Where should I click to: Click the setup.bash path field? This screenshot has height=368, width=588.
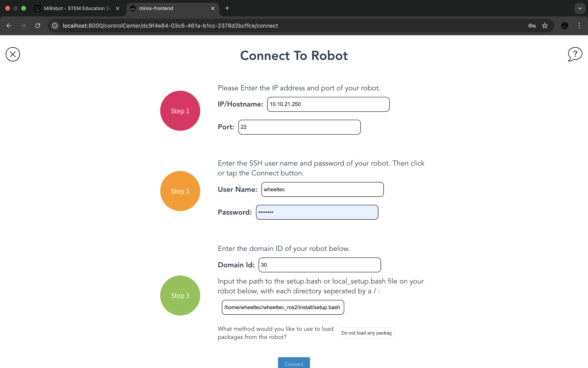(283, 307)
